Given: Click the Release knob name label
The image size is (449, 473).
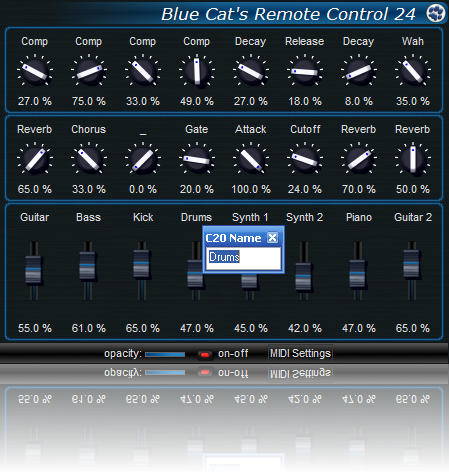Looking at the screenshot, I should tap(305, 41).
